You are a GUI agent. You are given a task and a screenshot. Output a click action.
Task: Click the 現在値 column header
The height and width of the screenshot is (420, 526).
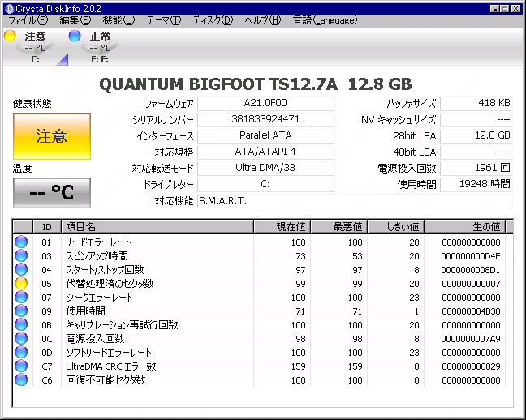click(282, 226)
